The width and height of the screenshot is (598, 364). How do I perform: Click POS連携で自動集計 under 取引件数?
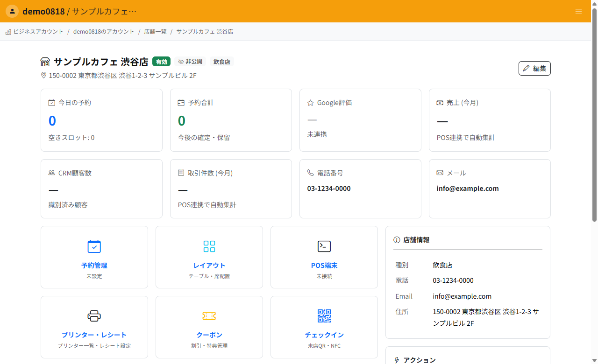point(207,205)
